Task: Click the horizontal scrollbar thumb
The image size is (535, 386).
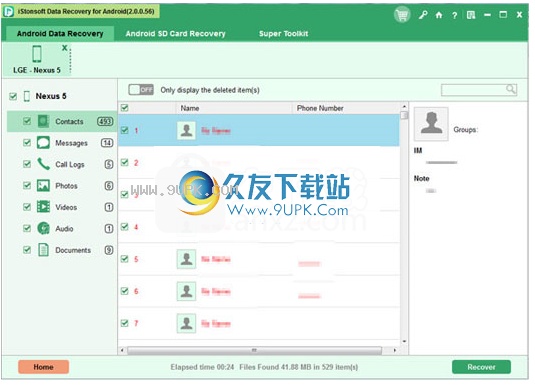Action: (255, 350)
